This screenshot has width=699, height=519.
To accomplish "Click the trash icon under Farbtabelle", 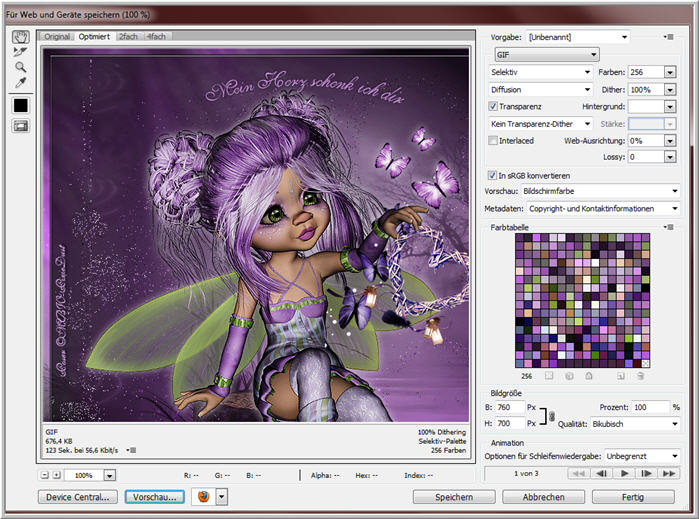I will coord(640,376).
